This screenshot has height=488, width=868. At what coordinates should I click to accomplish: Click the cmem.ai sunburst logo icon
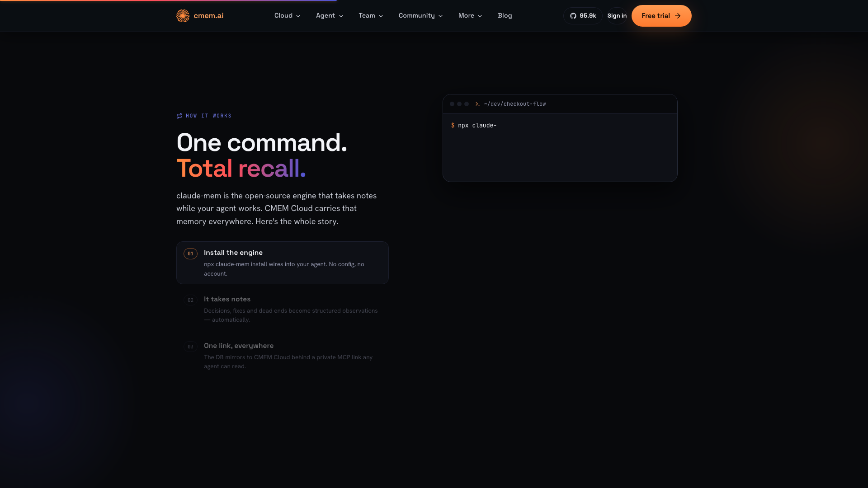coord(183,16)
